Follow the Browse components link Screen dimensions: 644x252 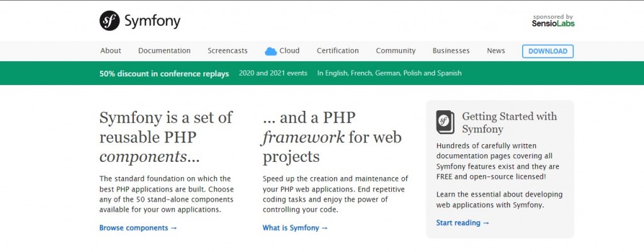pyautogui.click(x=138, y=227)
